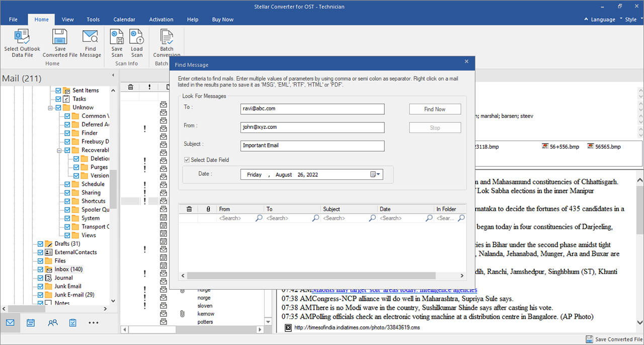Click search icon in From filter
The image size is (644, 345).
coord(259,218)
